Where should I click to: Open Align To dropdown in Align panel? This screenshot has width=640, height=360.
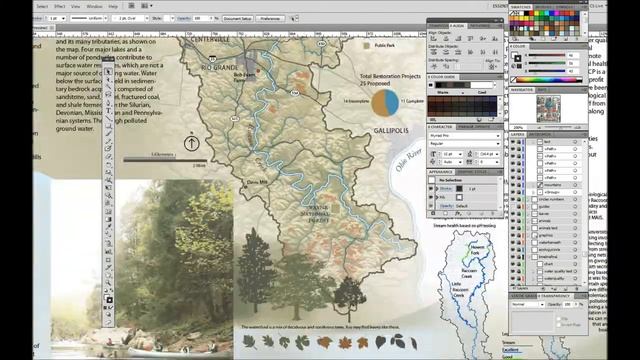493,67
